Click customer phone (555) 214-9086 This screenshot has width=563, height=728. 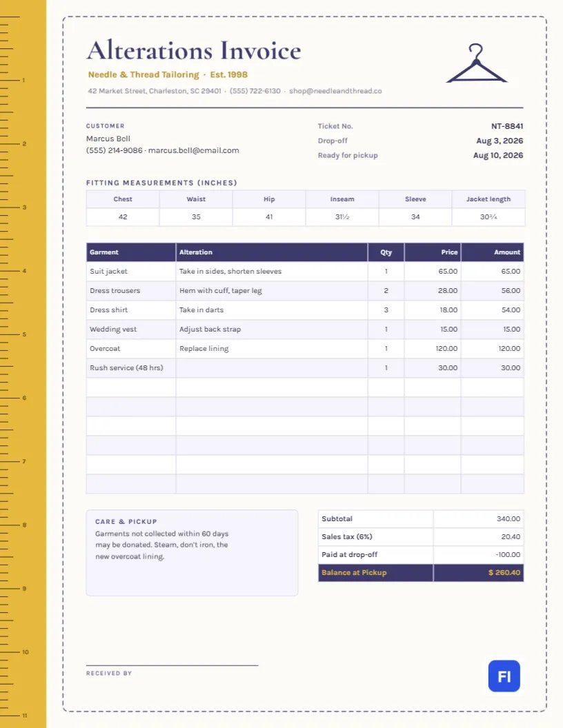pyautogui.click(x=115, y=150)
